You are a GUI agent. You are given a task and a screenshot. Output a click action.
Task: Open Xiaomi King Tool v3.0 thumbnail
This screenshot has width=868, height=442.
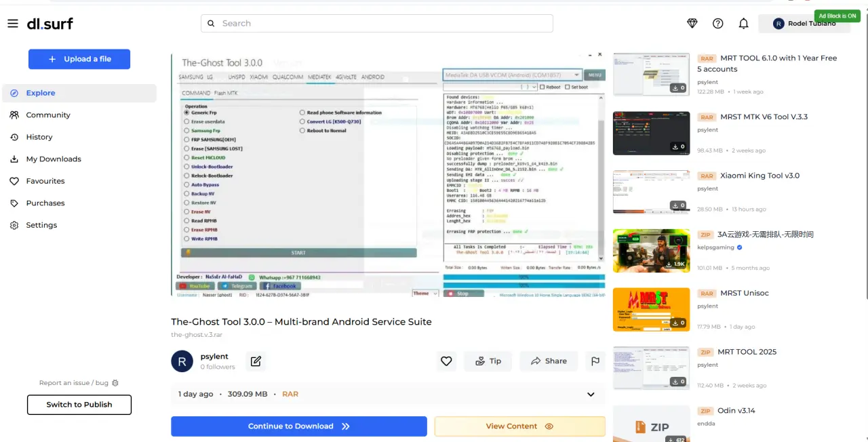pos(652,192)
